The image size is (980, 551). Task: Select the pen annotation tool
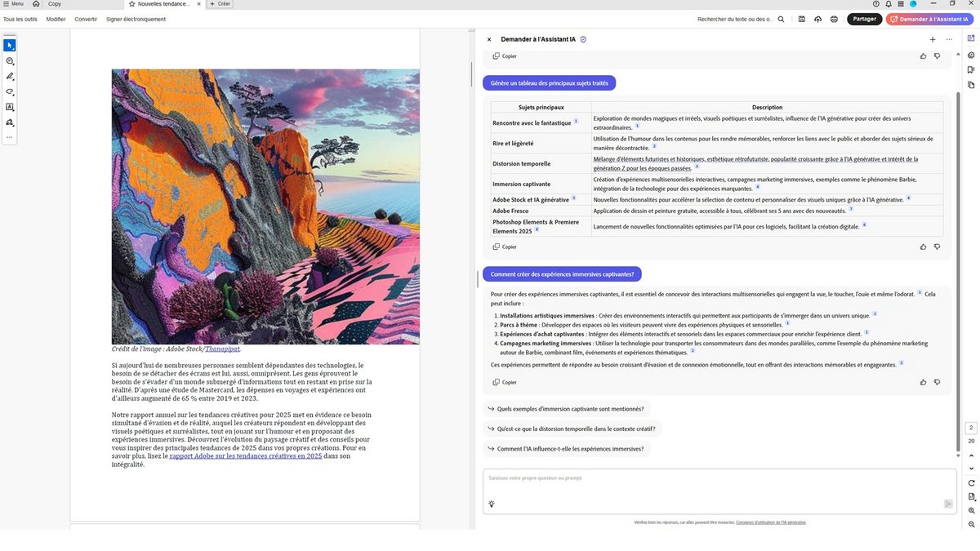point(10,76)
